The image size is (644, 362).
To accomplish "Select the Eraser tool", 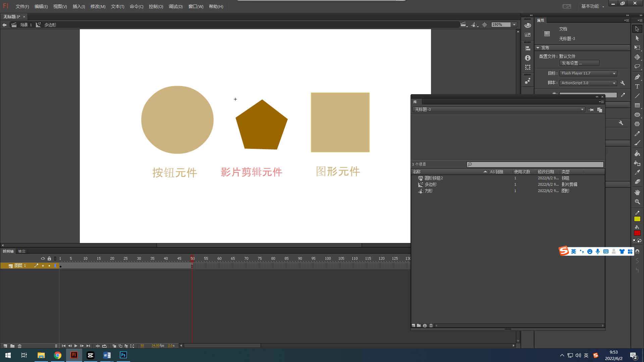I will [x=637, y=182].
